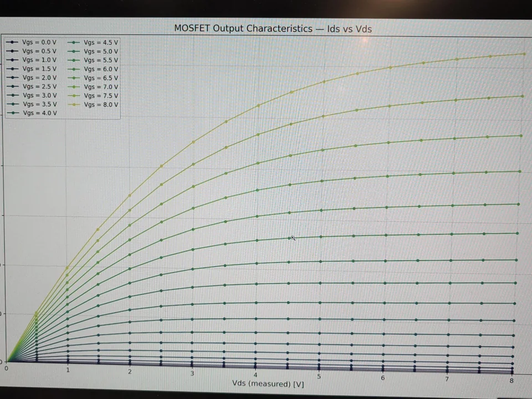Click the plot title 'MOSFET Output Characteristics — Ids vs Vds'
This screenshot has width=532, height=399.
273,28
